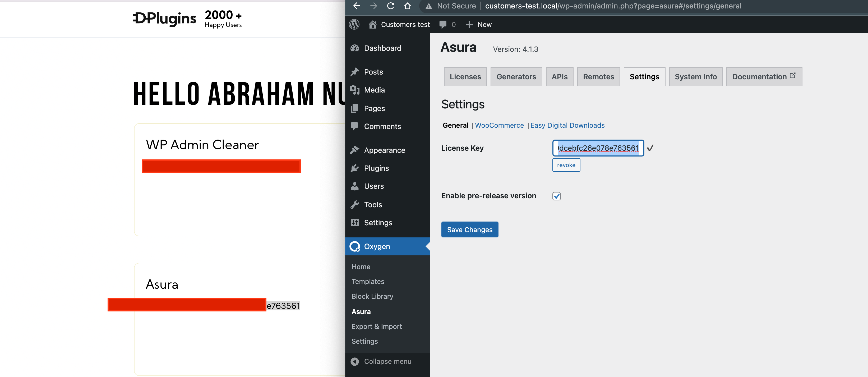Toggle Enable pre-release version checkbox
The image size is (868, 377).
click(x=557, y=196)
